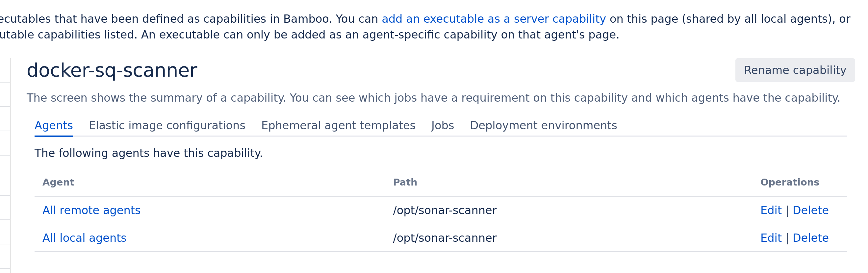
Task: Click the Rename capability button
Action: pos(795,70)
